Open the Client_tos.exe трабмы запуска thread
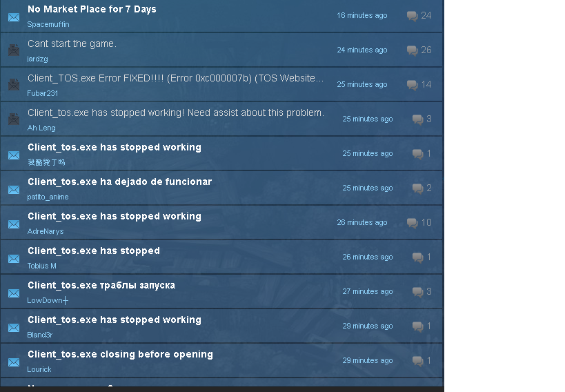Viewport: 565px width, 392px height. (101, 285)
